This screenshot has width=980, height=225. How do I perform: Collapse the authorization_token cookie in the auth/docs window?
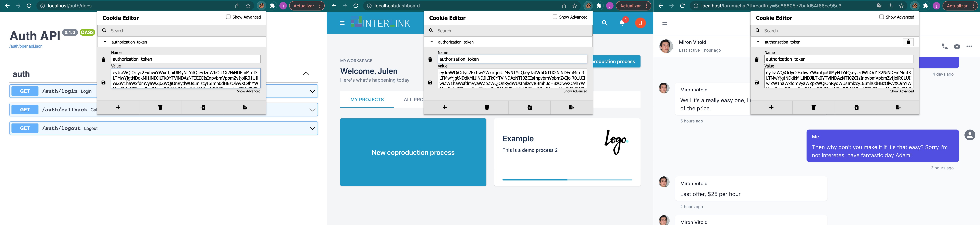coord(105,42)
